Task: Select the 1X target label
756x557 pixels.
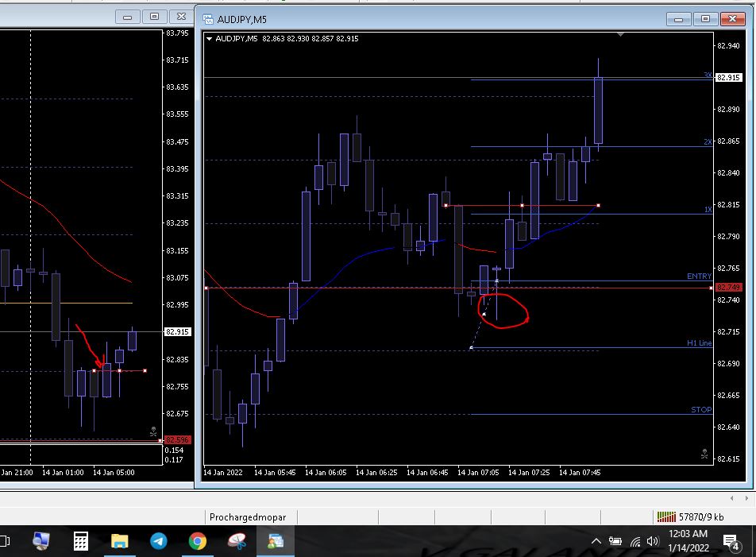Action: point(708,209)
